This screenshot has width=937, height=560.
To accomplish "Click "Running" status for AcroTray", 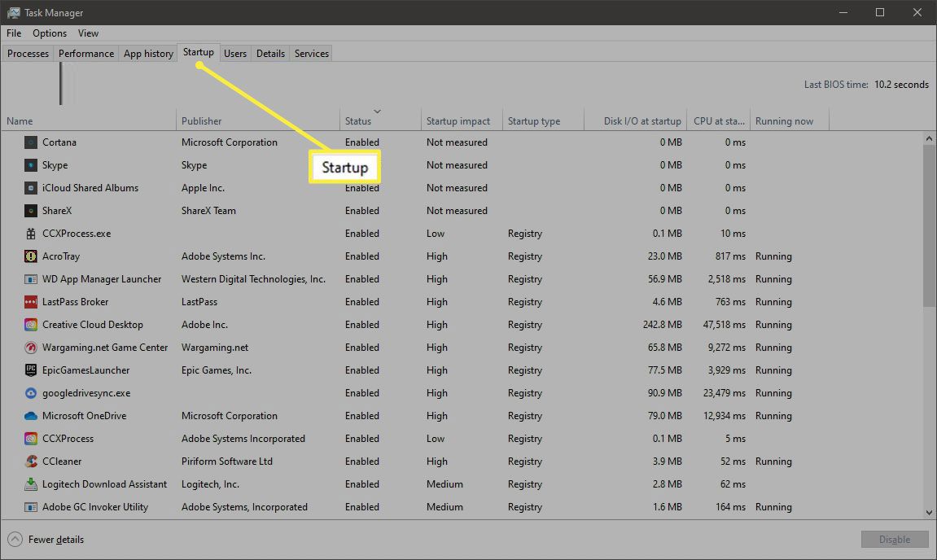I will 773,256.
